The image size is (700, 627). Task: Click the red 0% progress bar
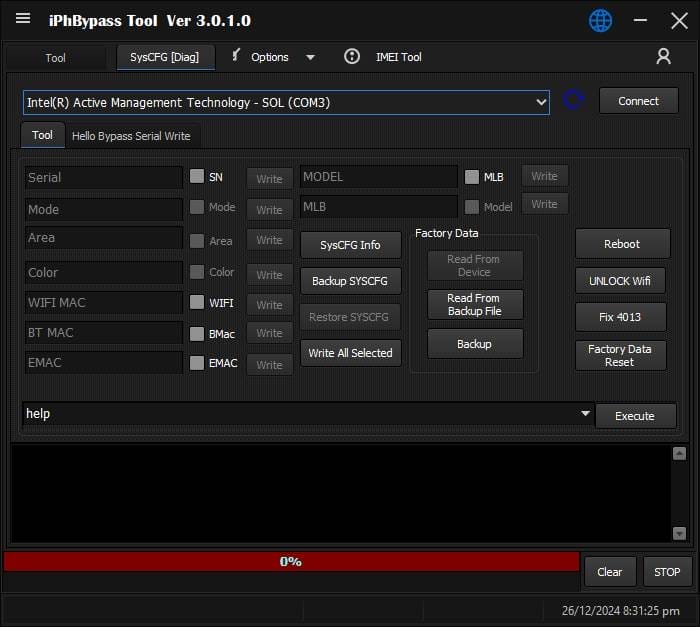292,561
